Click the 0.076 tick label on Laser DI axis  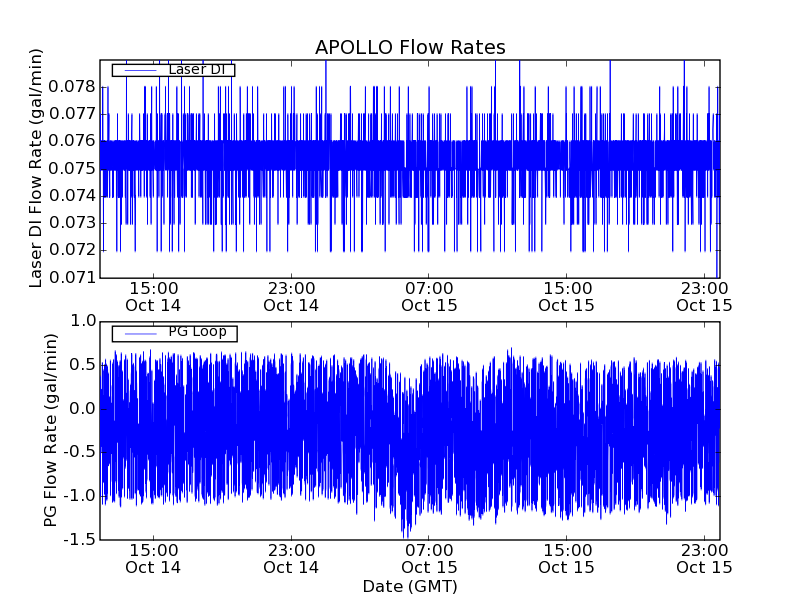(72, 141)
